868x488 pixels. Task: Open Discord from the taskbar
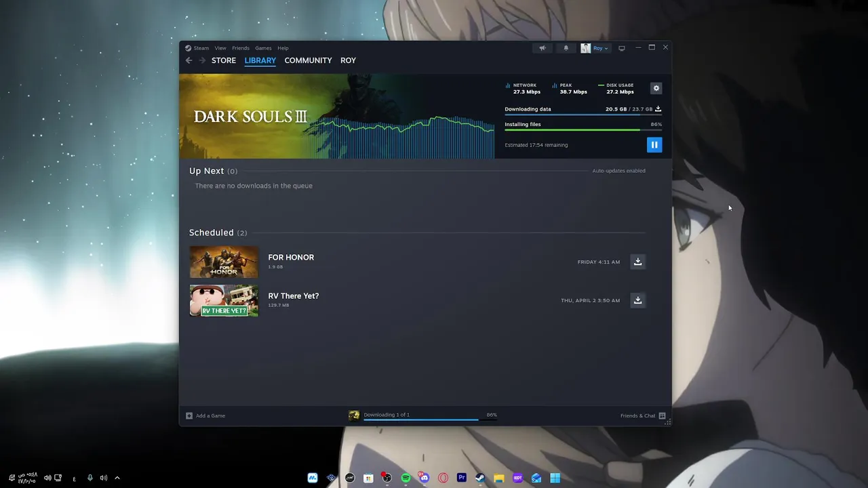pyautogui.click(x=425, y=478)
